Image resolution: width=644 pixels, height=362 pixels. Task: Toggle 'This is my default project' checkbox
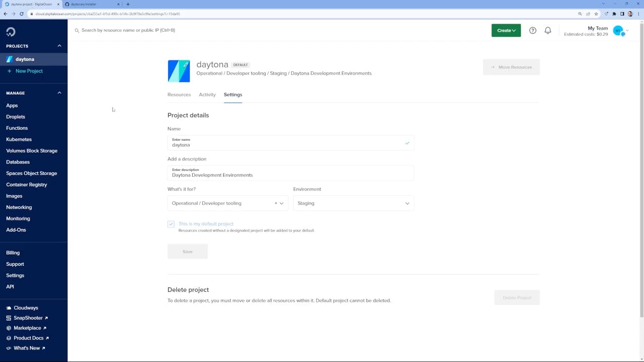(171, 224)
